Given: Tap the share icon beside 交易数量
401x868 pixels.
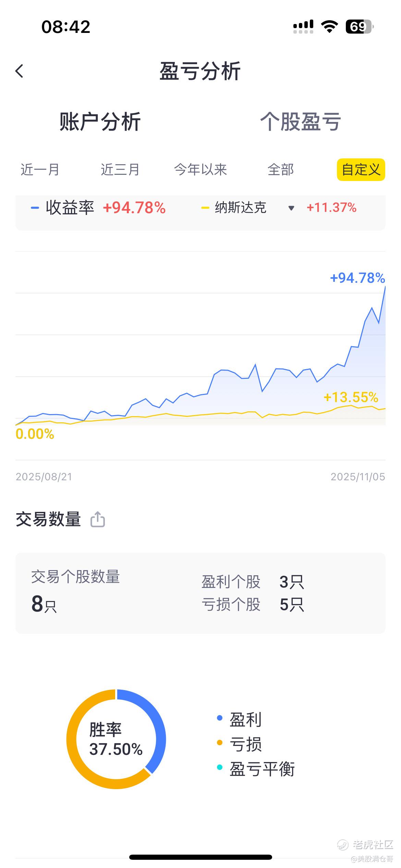Looking at the screenshot, I should pyautogui.click(x=98, y=519).
